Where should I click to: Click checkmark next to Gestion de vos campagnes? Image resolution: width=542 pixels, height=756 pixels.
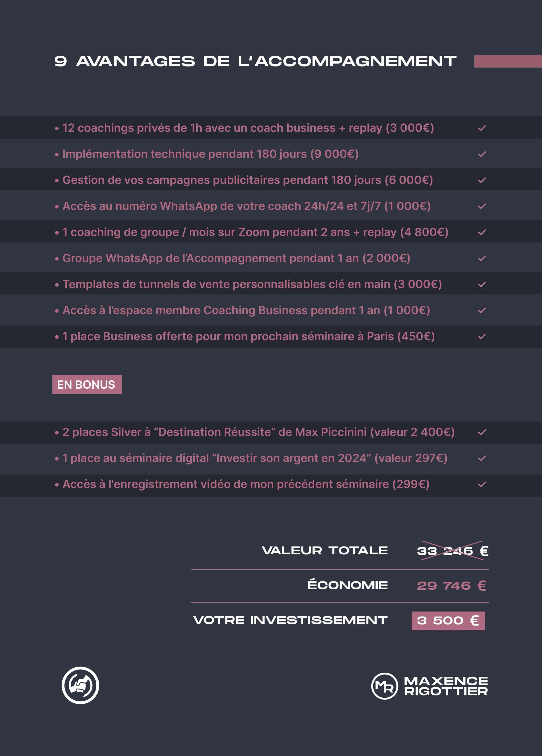(482, 180)
